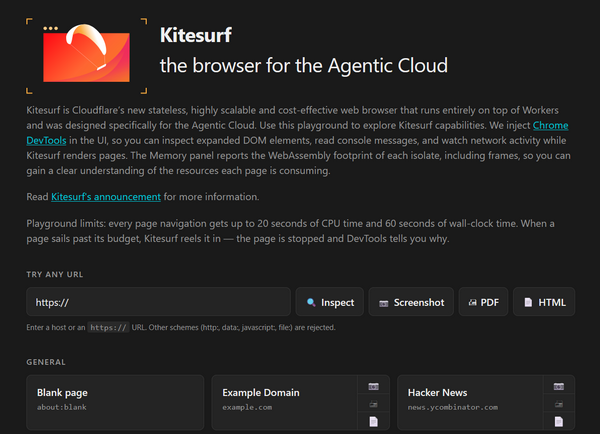Export Example Domain card as PDF
The height and width of the screenshot is (434, 600).
point(373,404)
